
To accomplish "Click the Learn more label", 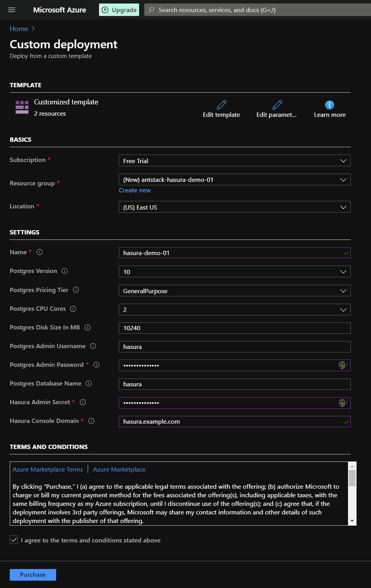I will pyautogui.click(x=330, y=115).
